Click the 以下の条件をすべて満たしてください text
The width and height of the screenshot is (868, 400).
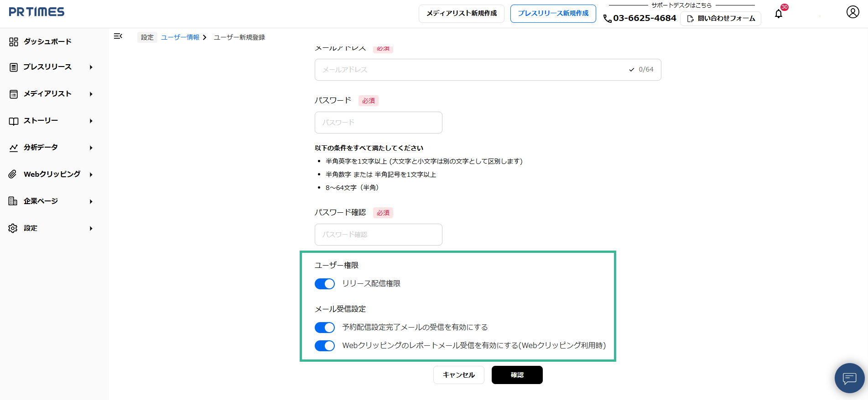(369, 148)
